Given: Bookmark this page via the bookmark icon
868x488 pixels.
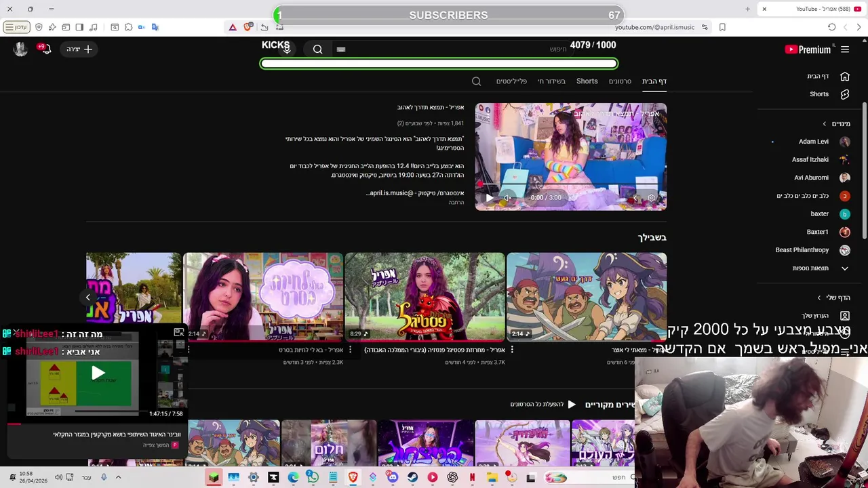Looking at the screenshot, I should 722,27.
